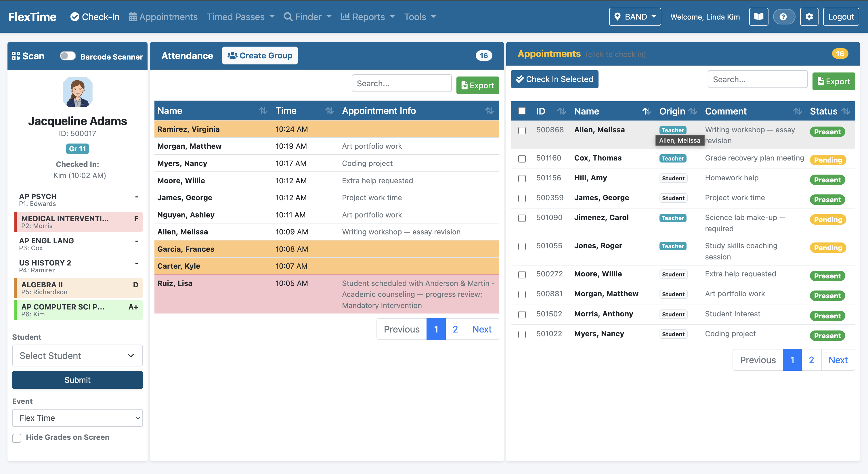The height and width of the screenshot is (474, 868).
Task: Sort appointments by ID column arrows
Action: (x=561, y=111)
